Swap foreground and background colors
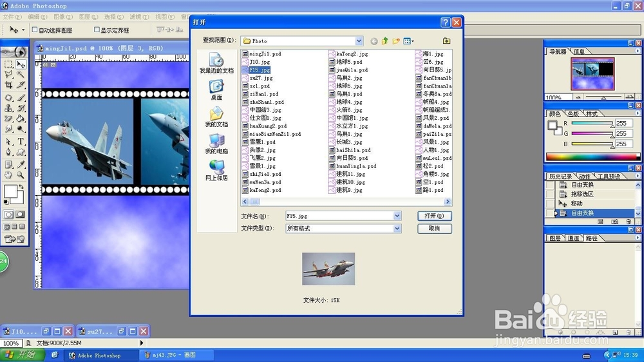This screenshot has height=362, width=644. [21, 187]
